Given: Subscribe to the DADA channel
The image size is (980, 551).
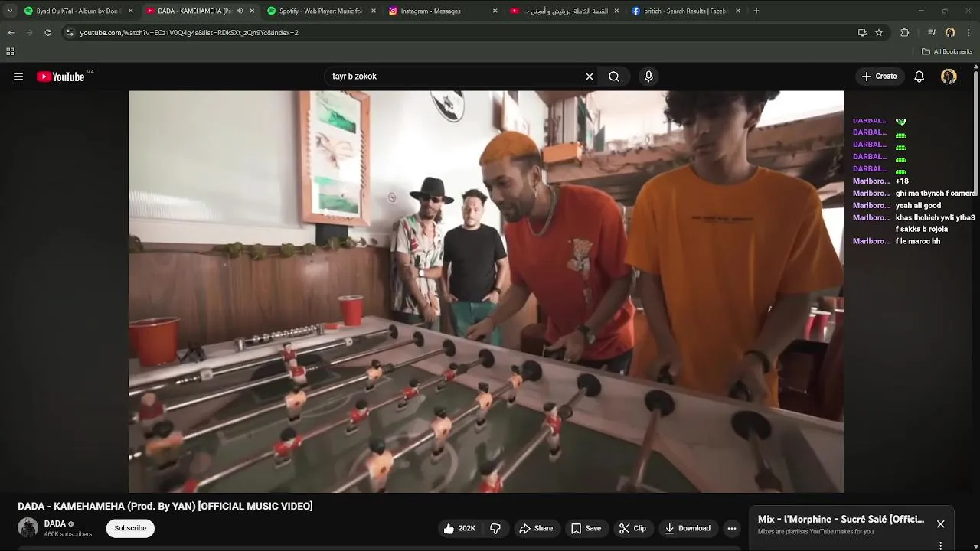Looking at the screenshot, I should (x=130, y=528).
